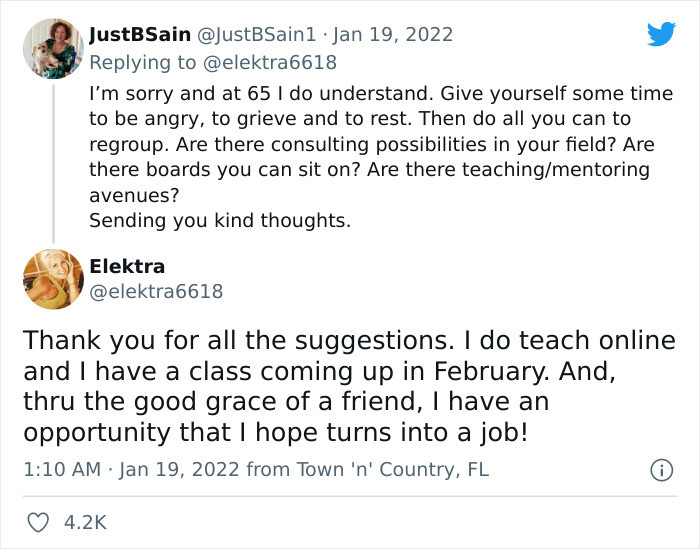
Task: Open Elektra's profile avatar
Action: pos(51,279)
